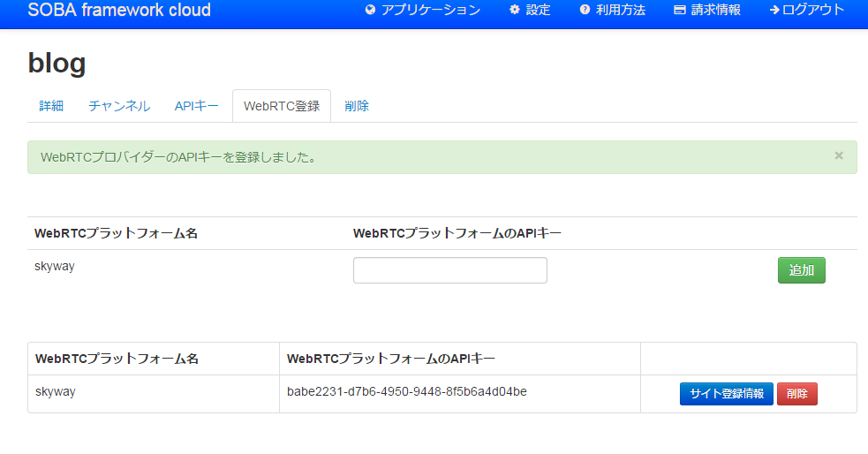Click the green 追加 button
868x454 pixels.
coord(802,270)
